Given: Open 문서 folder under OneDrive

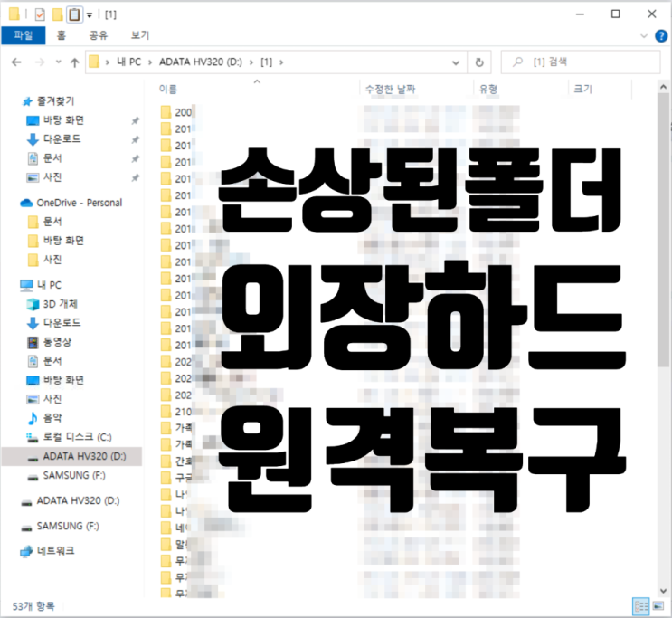Looking at the screenshot, I should point(52,222).
